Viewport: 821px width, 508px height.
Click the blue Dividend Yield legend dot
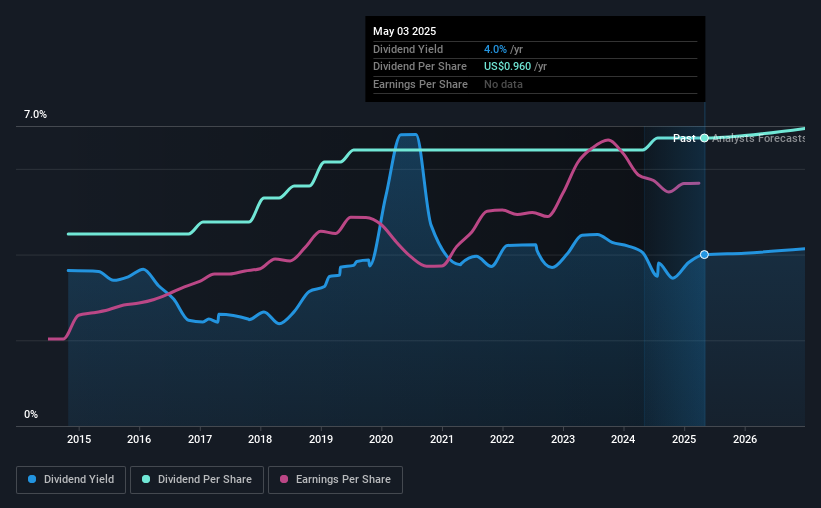32,479
